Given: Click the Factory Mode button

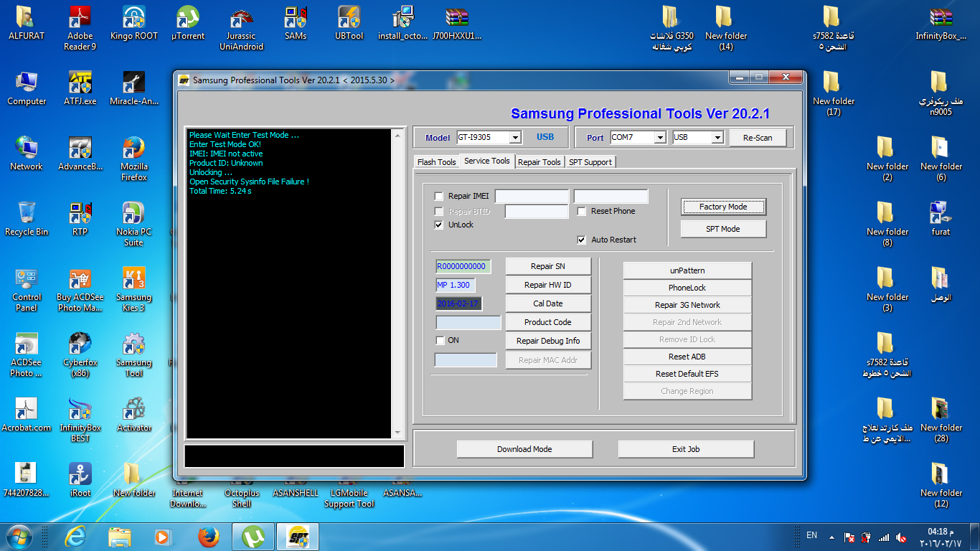Looking at the screenshot, I should tap(723, 207).
